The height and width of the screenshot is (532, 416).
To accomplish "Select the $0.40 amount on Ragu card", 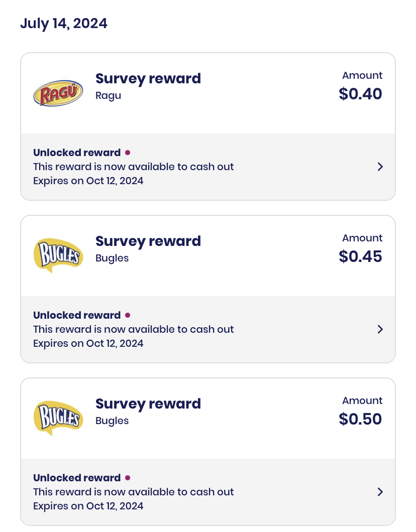I will (360, 94).
